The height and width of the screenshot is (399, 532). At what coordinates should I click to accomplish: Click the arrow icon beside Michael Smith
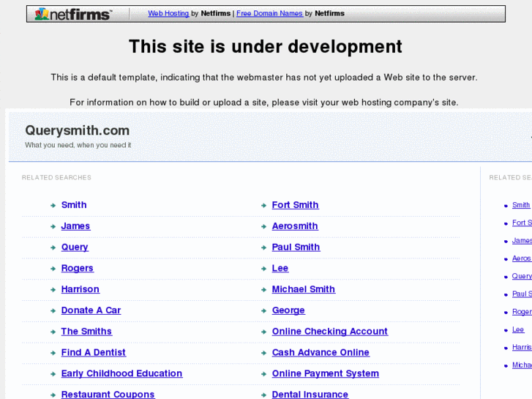click(263, 290)
